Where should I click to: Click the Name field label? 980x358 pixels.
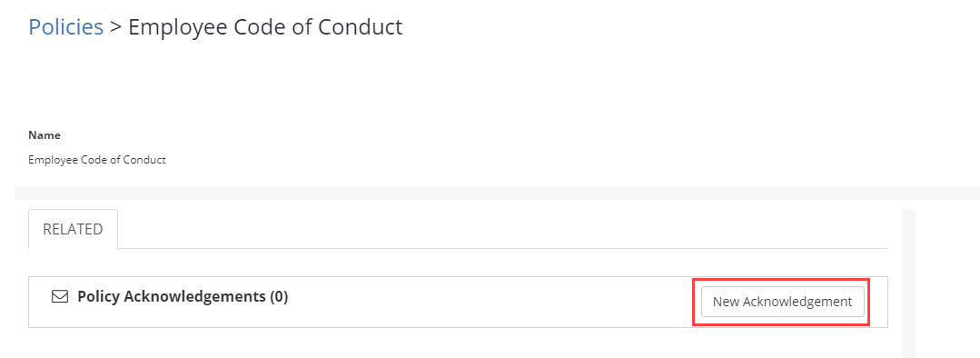45,135
